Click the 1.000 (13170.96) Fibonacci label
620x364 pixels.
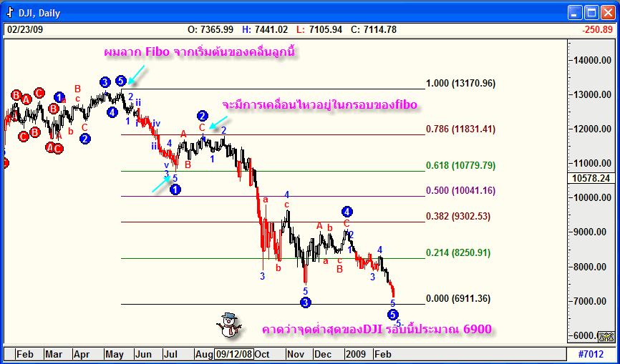click(460, 83)
